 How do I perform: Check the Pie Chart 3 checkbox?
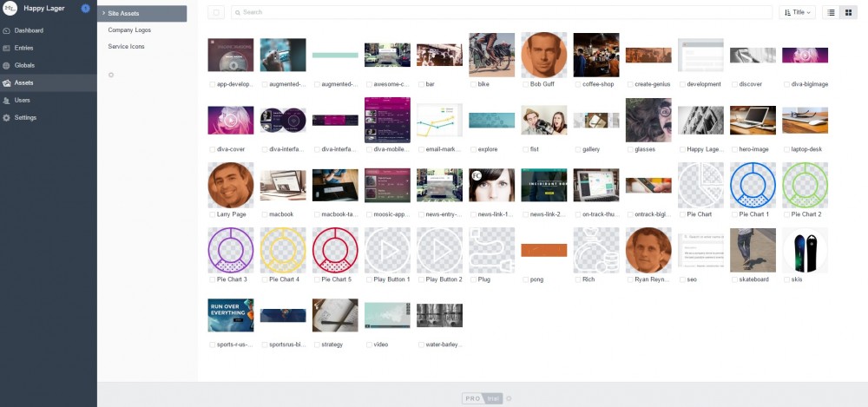click(x=212, y=279)
